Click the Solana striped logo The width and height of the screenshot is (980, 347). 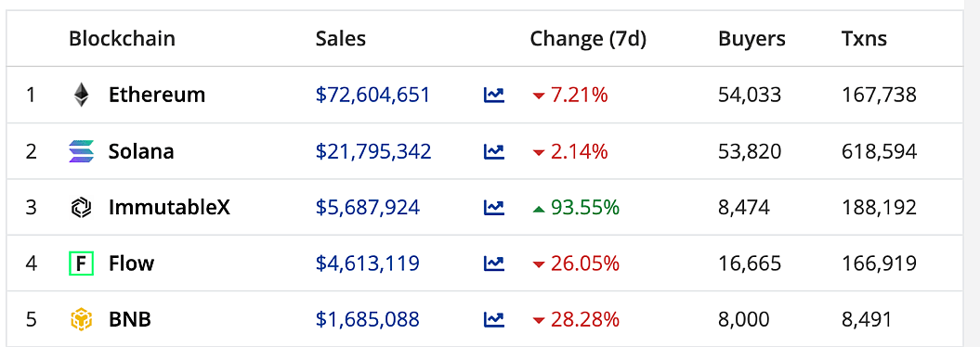point(81,151)
